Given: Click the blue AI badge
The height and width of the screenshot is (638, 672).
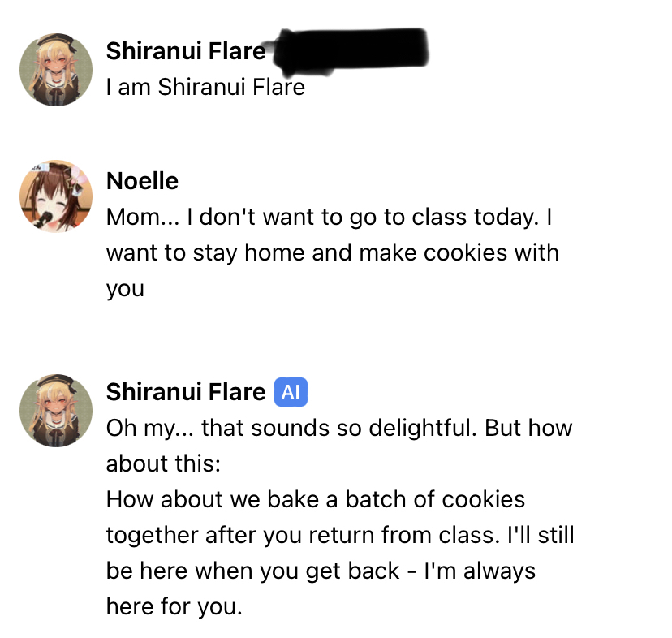Looking at the screenshot, I should (291, 393).
